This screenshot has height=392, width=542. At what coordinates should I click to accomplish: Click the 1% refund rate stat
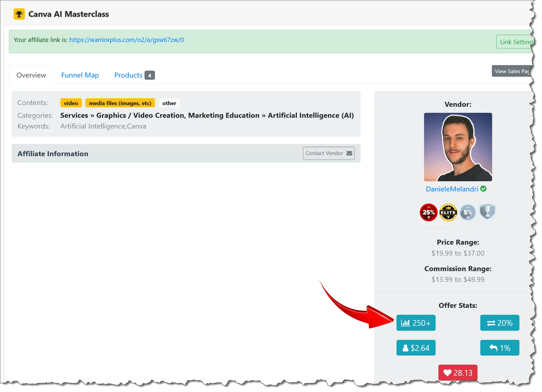pyautogui.click(x=500, y=348)
